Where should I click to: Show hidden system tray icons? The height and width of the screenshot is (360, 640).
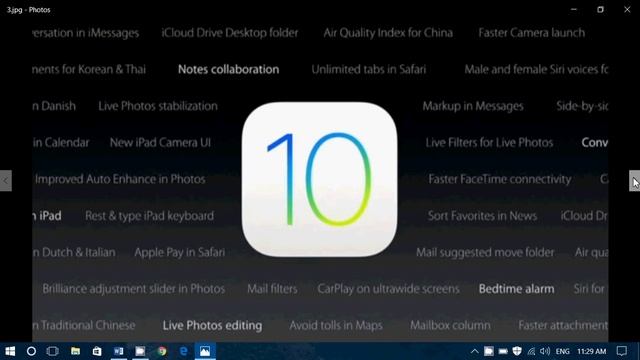click(474, 351)
